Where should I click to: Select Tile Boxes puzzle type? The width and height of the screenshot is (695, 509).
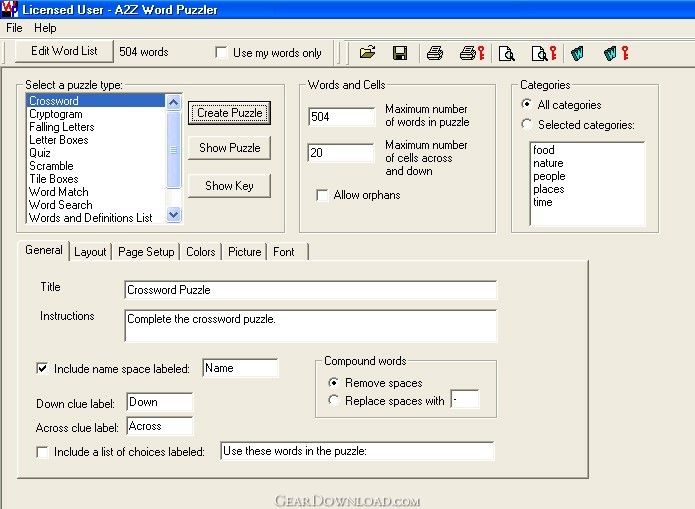96,179
